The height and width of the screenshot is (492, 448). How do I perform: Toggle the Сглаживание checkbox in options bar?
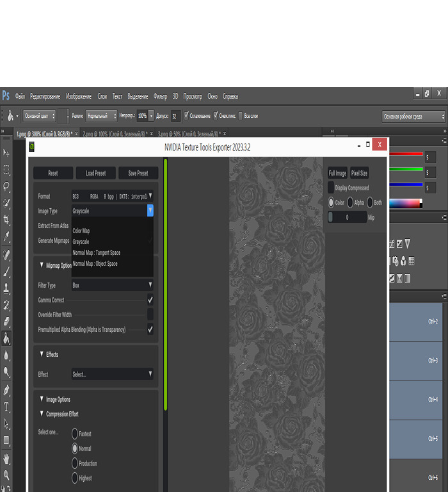pyautogui.click(x=186, y=115)
